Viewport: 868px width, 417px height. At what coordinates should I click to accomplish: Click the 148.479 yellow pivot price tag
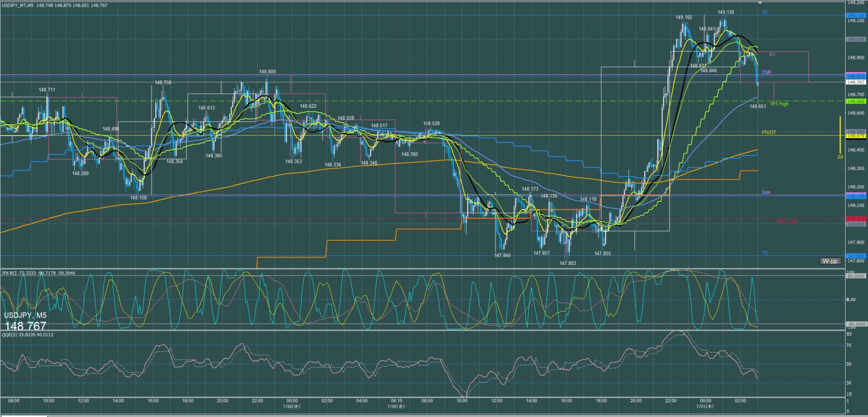click(x=856, y=136)
